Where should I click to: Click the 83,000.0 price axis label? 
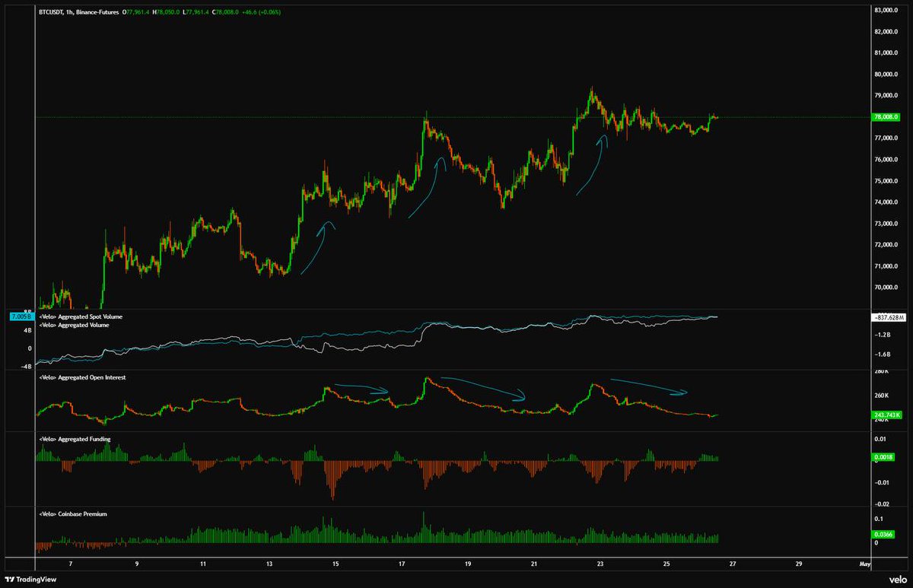click(x=888, y=10)
